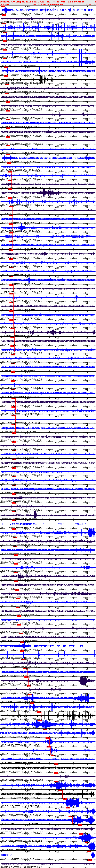
Task: Click the 04:21:27.00 end time label
Action: [91, 4]
